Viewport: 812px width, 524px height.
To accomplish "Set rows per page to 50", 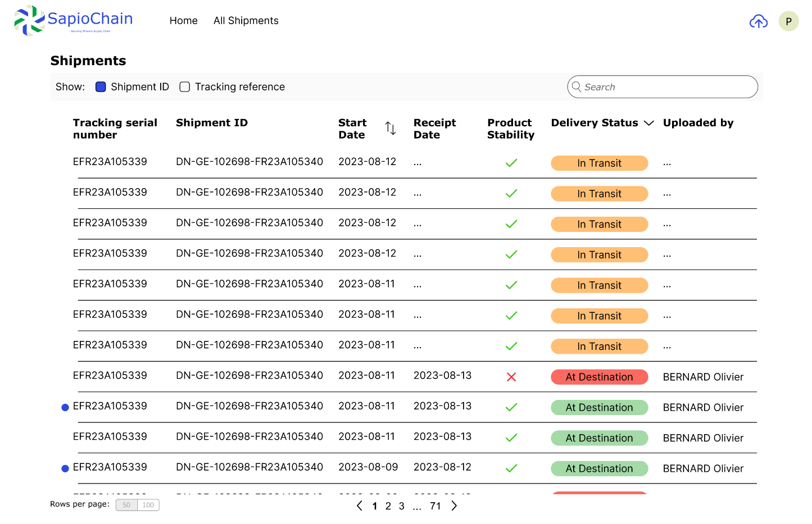I will click(x=126, y=505).
